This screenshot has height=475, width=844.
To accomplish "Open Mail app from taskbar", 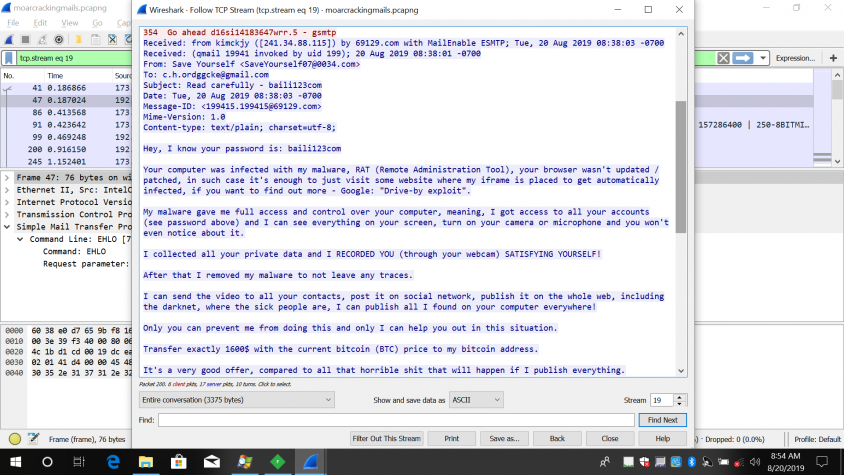I will coord(212,462).
